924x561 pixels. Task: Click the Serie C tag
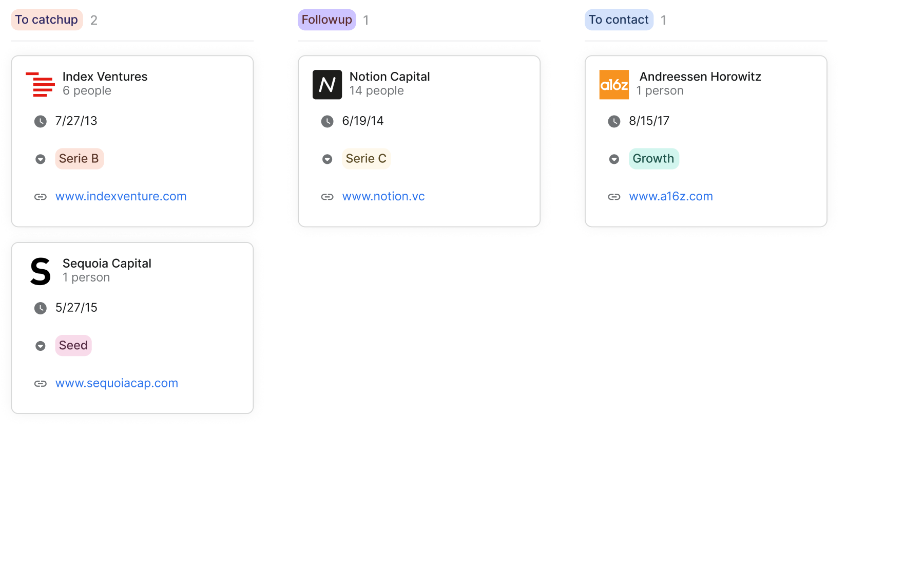(x=366, y=159)
